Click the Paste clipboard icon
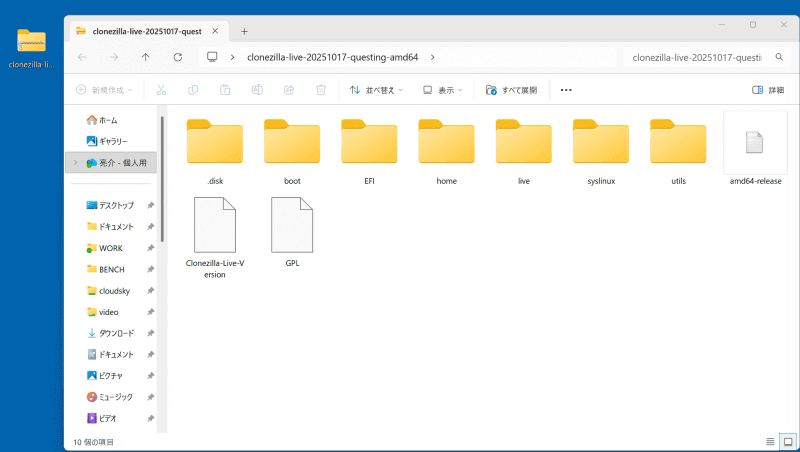800x452 pixels. (225, 90)
